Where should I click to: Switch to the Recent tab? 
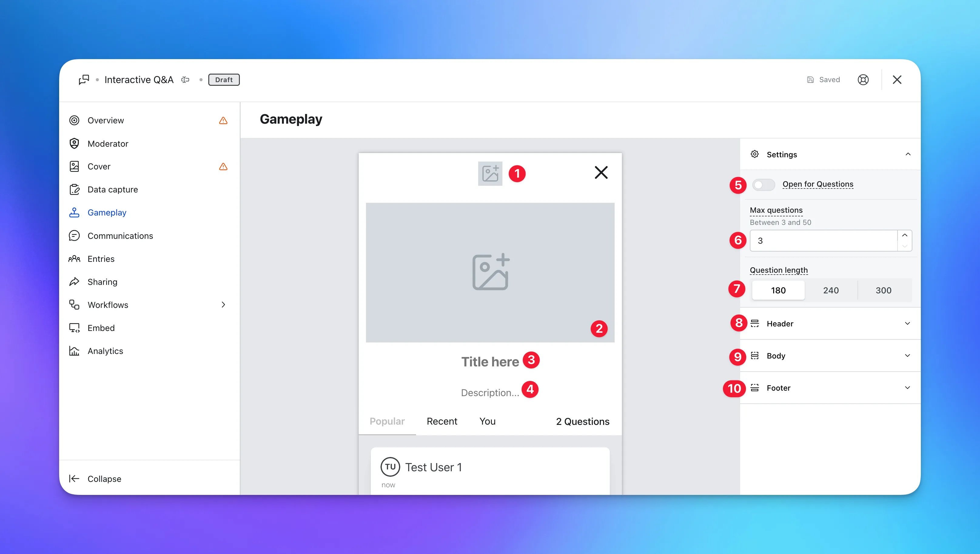click(442, 421)
